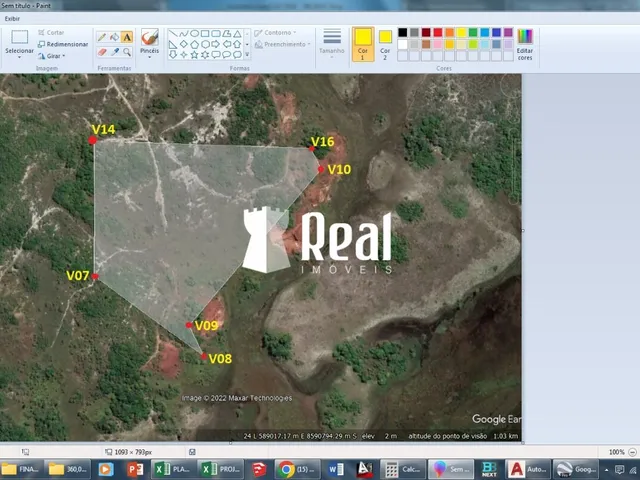This screenshot has width=640, height=480.
Task: Select the Magnifier zoom tool
Action: tap(127, 52)
